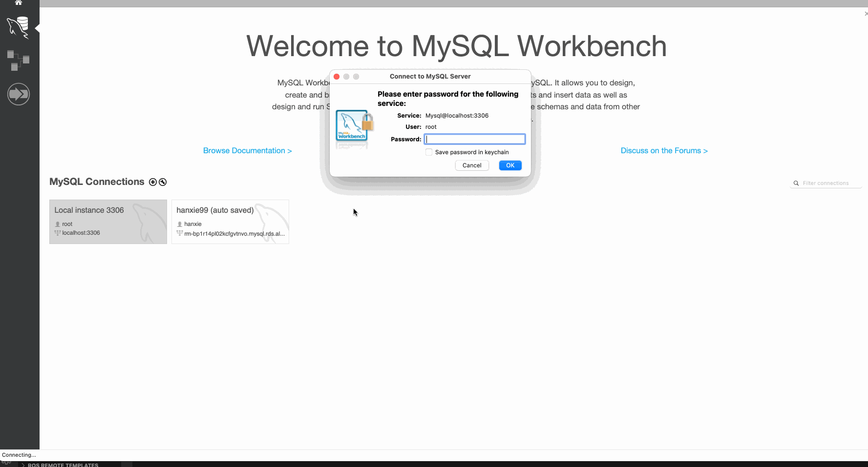Confirm the password with OK

tap(510, 165)
